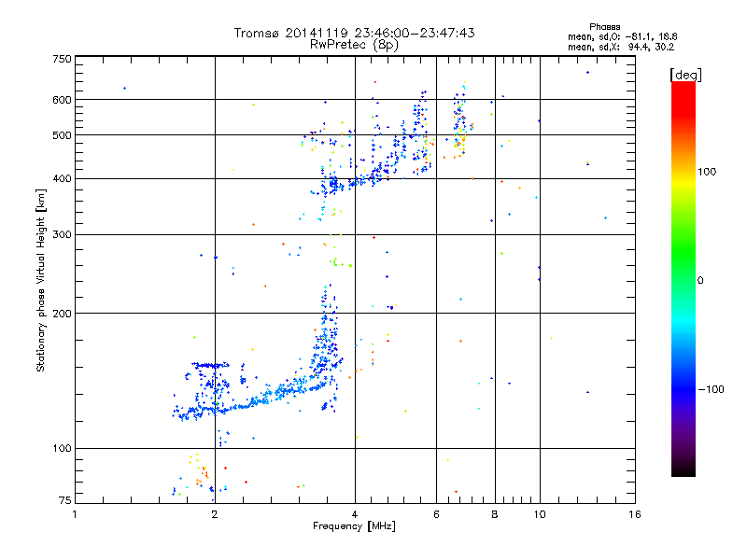The image size is (747, 560).
Task: Click the 'Frequency [MHz]' axis label
Action: pyautogui.click(x=354, y=526)
